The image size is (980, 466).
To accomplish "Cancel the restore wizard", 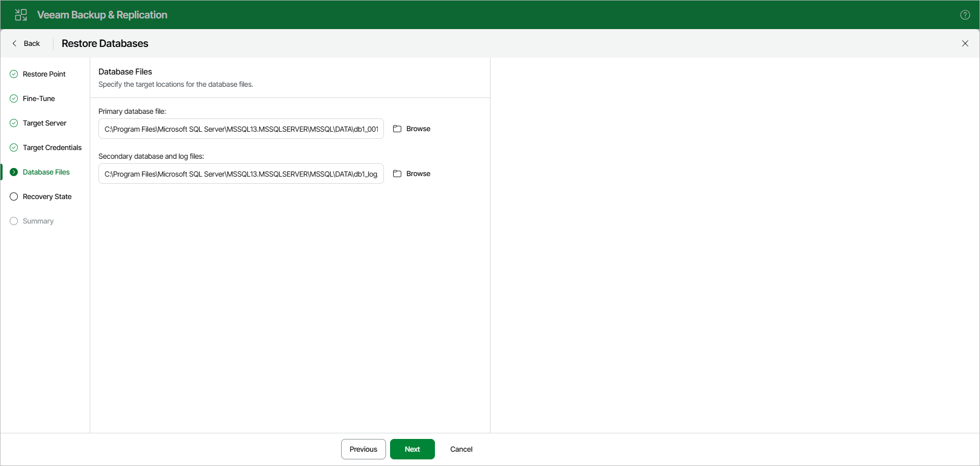I will 461,449.
